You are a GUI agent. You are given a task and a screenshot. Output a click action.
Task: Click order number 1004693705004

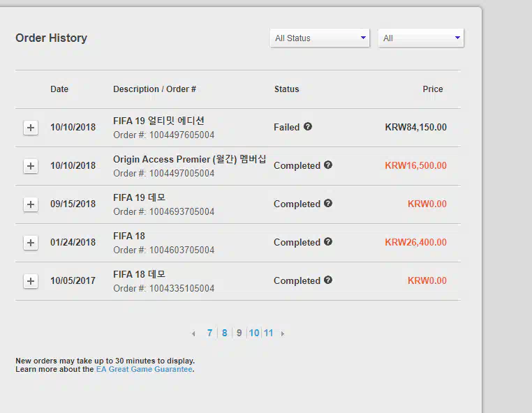[x=182, y=211]
